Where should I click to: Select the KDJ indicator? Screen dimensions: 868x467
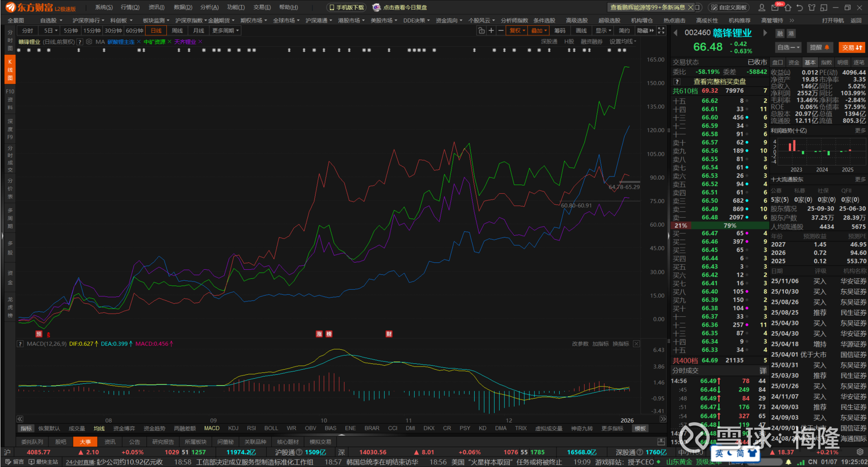point(233,428)
